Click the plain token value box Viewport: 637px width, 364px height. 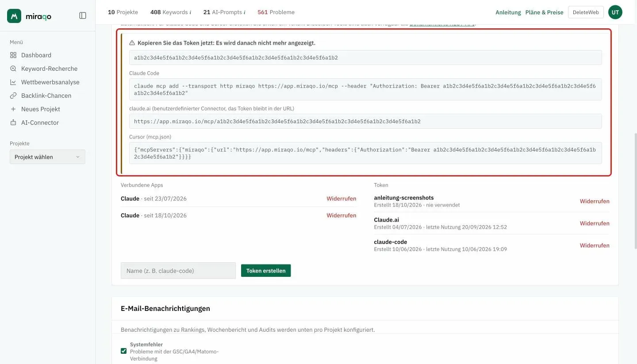[365, 57]
